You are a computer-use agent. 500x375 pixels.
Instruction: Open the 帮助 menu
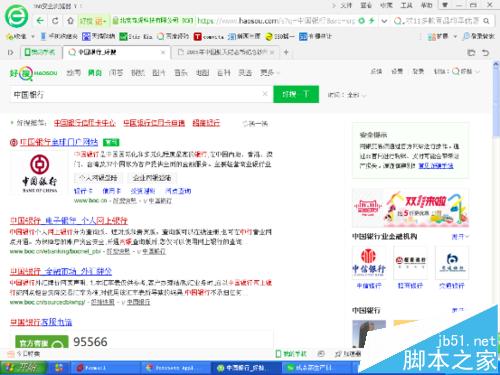click(x=427, y=5)
